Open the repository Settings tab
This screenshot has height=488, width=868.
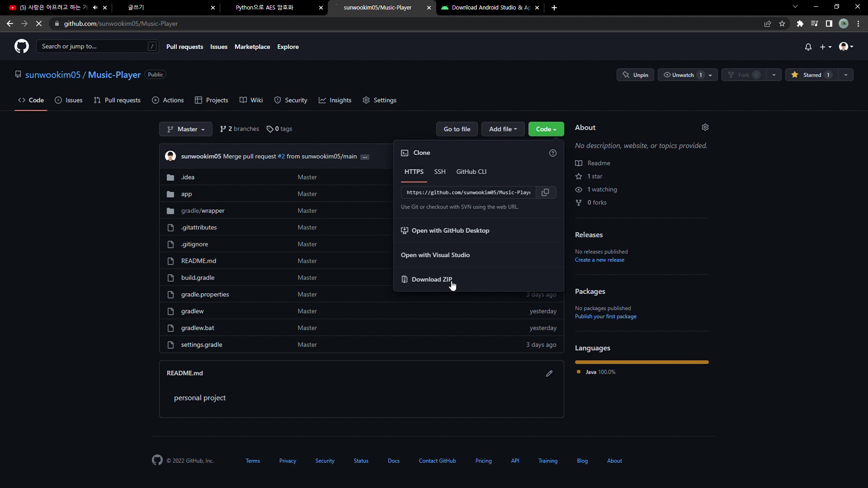click(379, 100)
